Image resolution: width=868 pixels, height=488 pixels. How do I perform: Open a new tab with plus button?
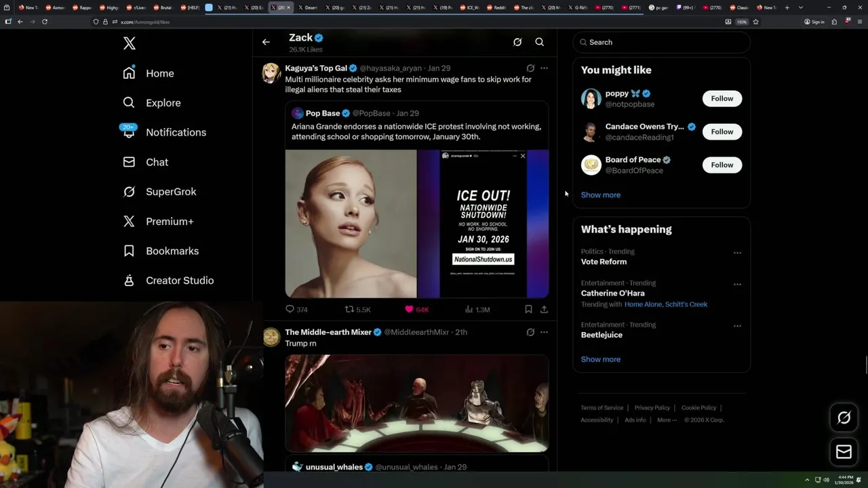pos(787,7)
